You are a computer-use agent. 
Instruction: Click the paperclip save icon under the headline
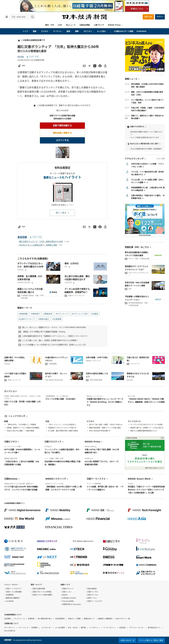point(19,66)
